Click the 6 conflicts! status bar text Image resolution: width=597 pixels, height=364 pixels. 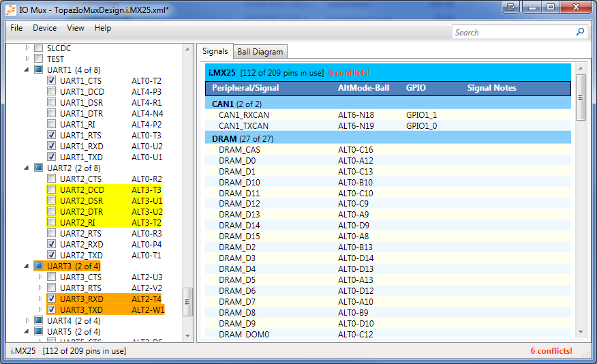tap(551, 350)
